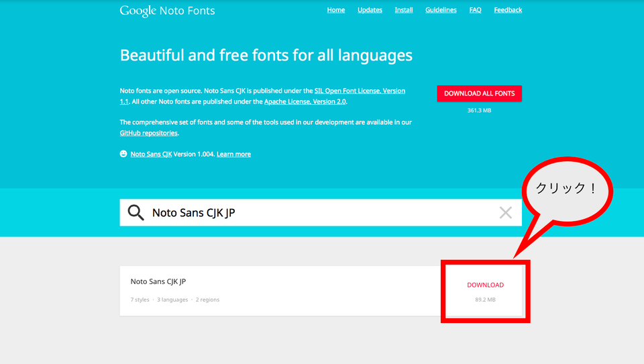Open the SIL Open Font License link
The width and height of the screenshot is (644, 364).
[x=360, y=91]
